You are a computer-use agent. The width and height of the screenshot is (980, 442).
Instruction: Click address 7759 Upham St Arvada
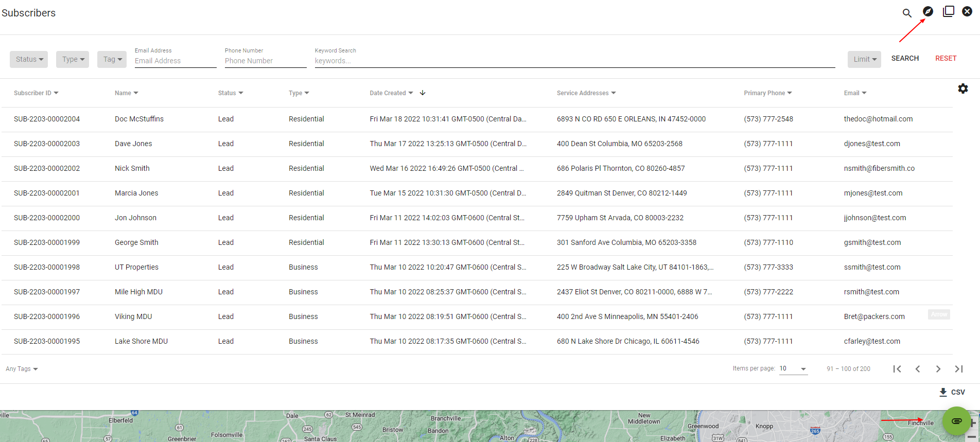coord(620,218)
